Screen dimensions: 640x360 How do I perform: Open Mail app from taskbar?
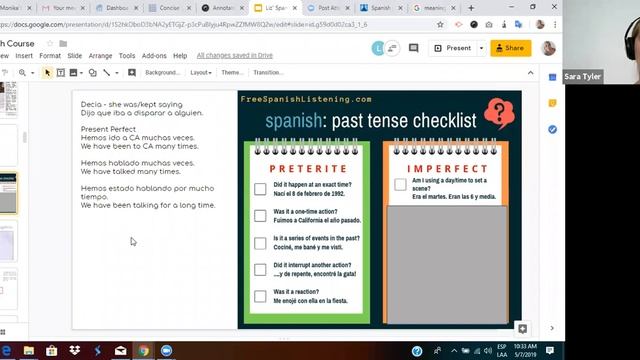pyautogui.click(x=120, y=351)
